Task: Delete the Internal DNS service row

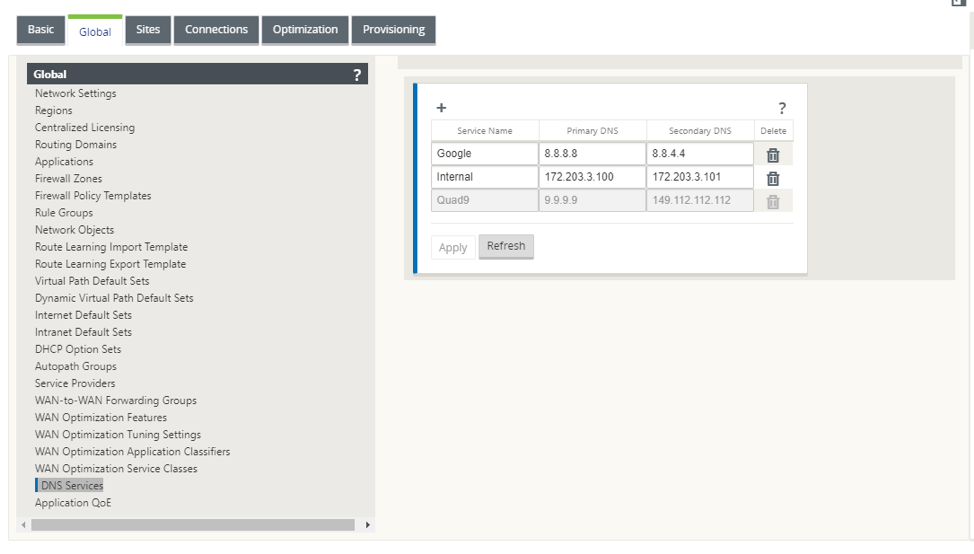Action: [x=773, y=179]
